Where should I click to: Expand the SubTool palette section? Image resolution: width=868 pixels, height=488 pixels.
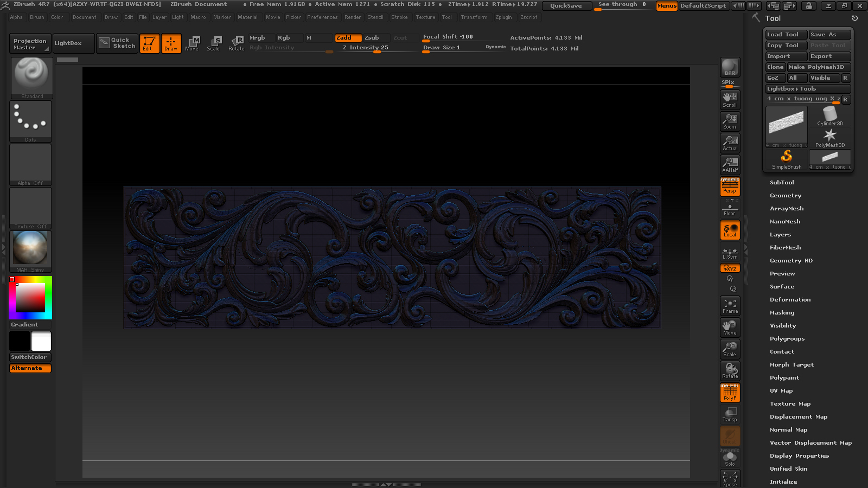point(782,183)
